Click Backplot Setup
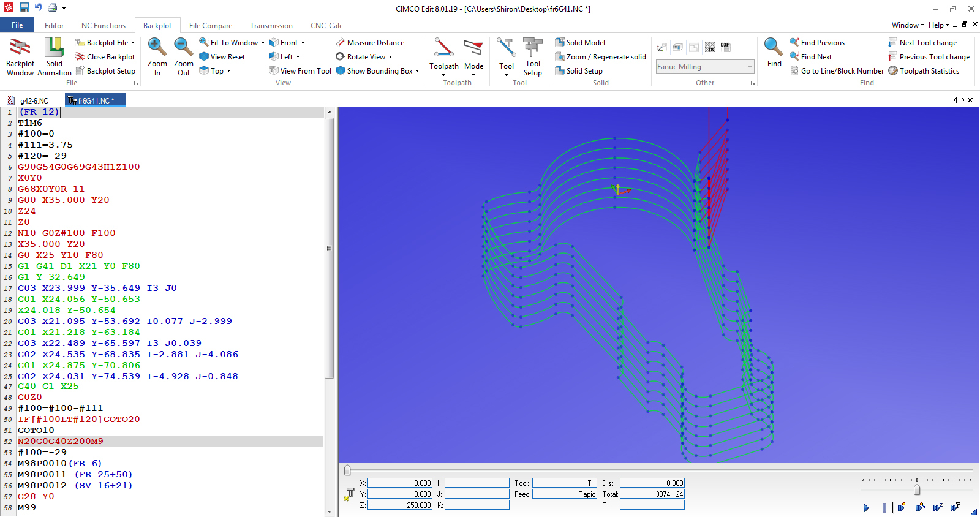 click(x=105, y=70)
